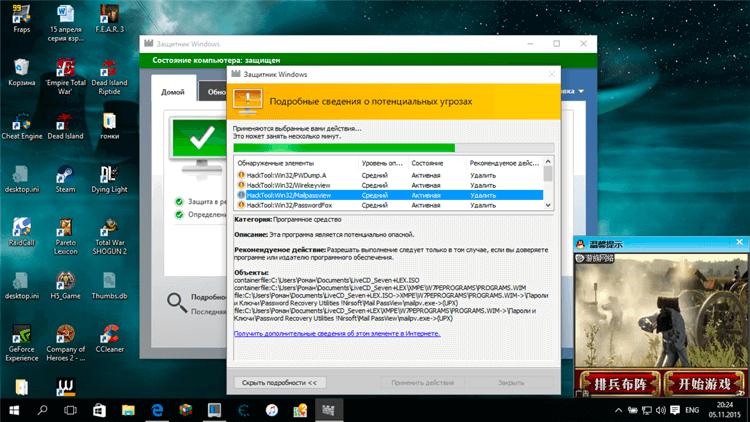Click Windows Defender taskbar icon

click(329, 410)
